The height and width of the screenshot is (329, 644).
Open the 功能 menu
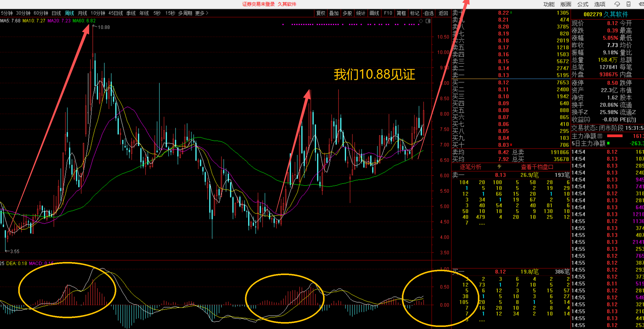[549, 4]
